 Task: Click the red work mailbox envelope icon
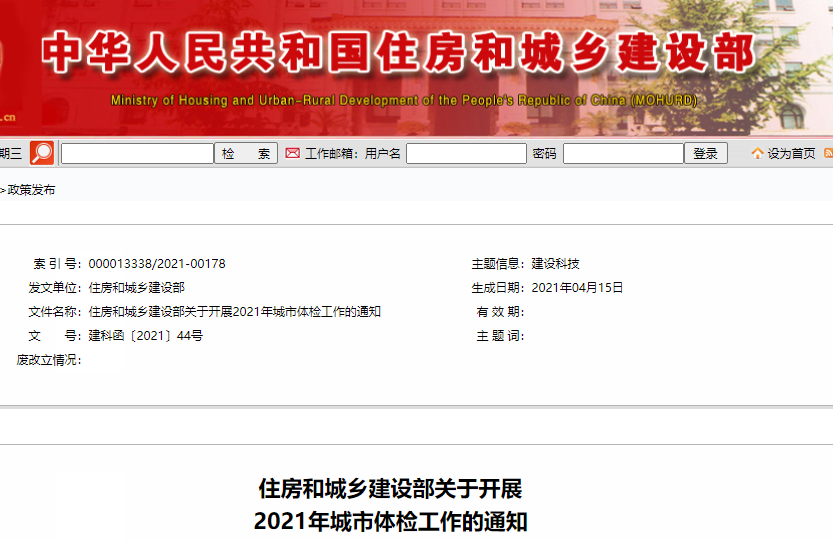tap(292, 153)
